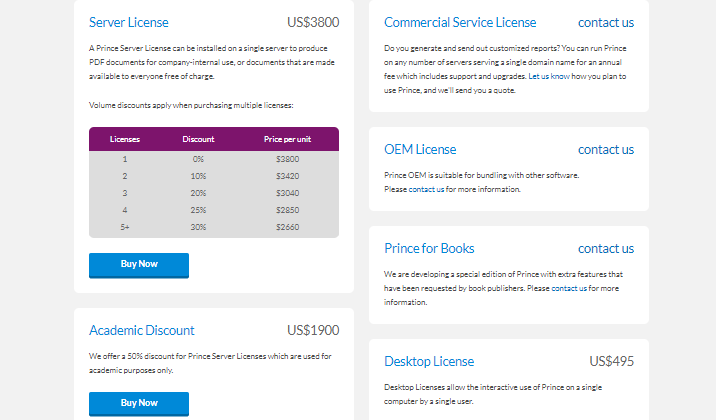Click Buy Now under Server License

pyautogui.click(x=139, y=265)
